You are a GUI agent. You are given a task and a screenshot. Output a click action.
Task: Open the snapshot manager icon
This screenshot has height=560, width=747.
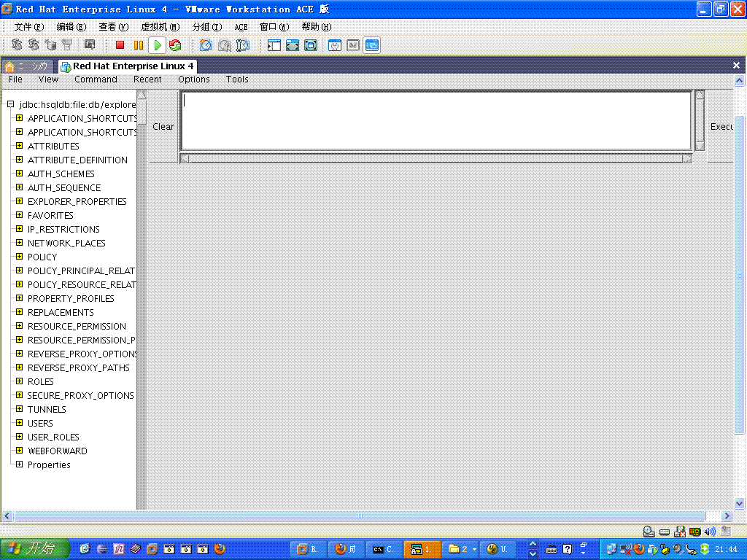tap(243, 45)
